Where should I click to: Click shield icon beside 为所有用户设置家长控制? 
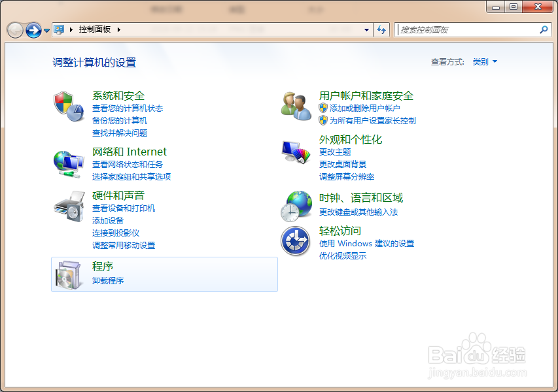pyautogui.click(x=323, y=120)
